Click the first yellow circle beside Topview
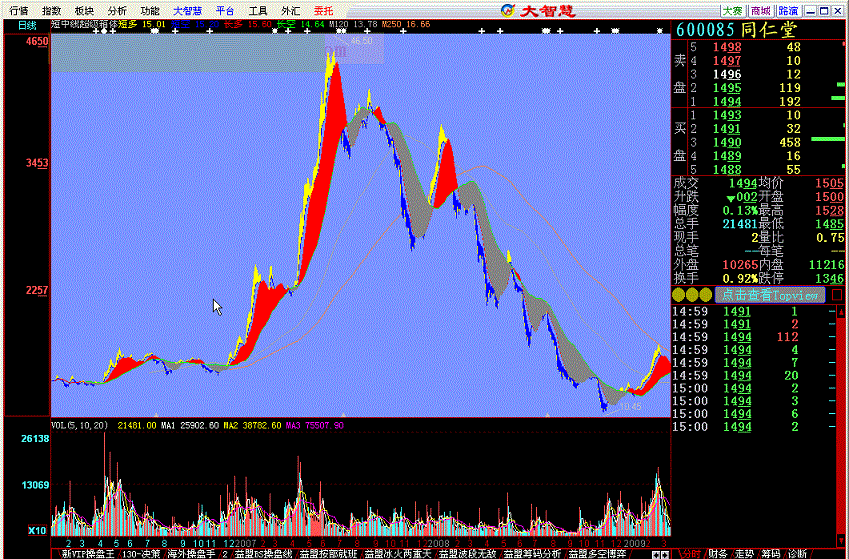849x559 pixels. point(678,295)
